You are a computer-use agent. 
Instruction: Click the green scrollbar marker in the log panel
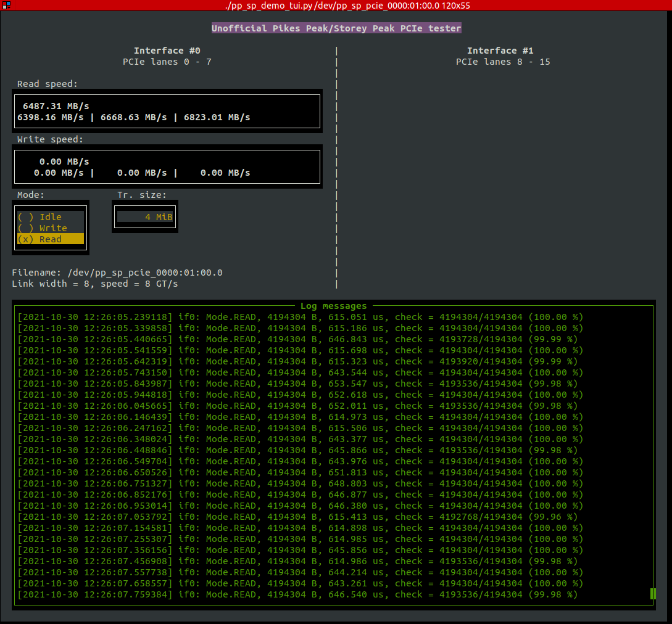click(653, 594)
